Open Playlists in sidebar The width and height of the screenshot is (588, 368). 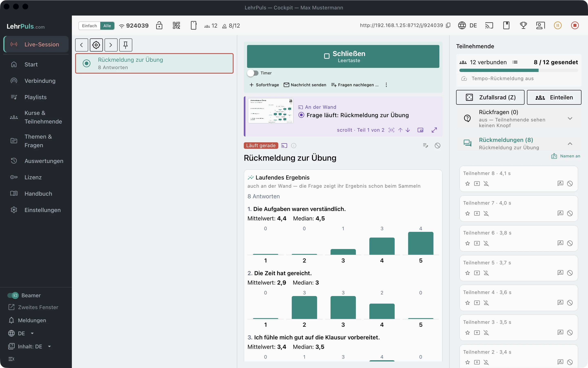tap(36, 97)
